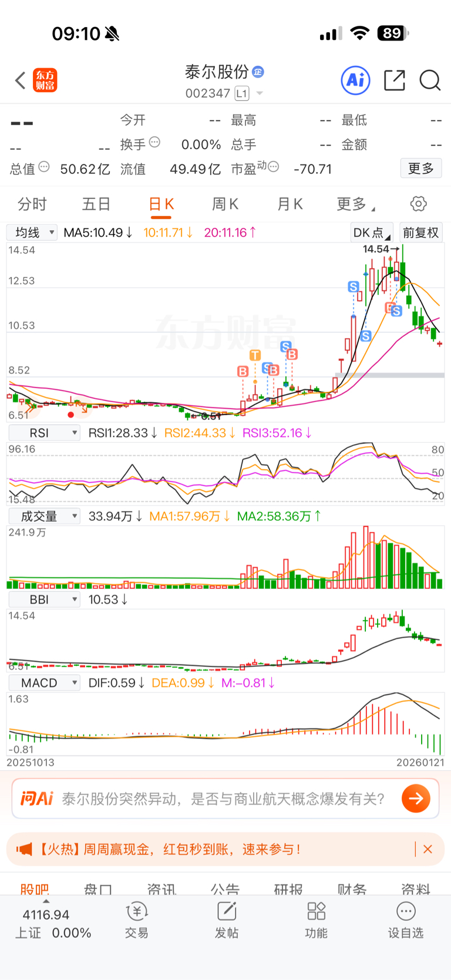Open the RSI indicator dropdown
Image resolution: width=451 pixels, height=980 pixels.
[44, 433]
